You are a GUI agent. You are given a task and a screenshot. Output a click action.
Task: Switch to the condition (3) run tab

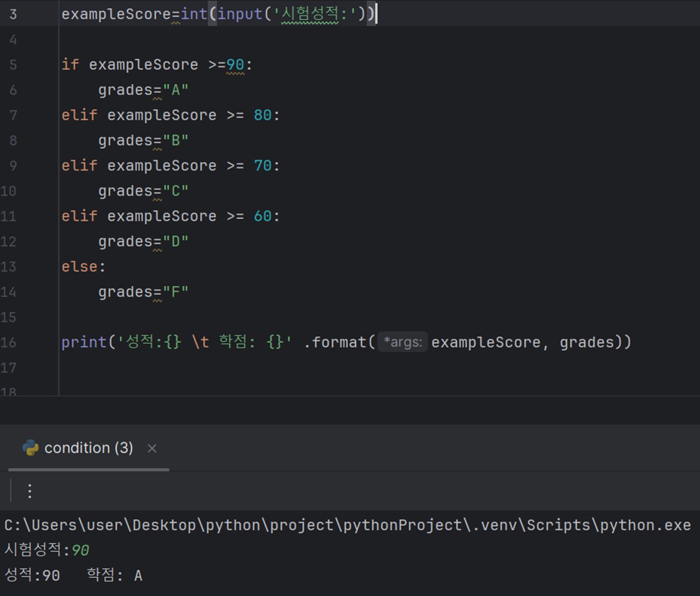click(88, 448)
